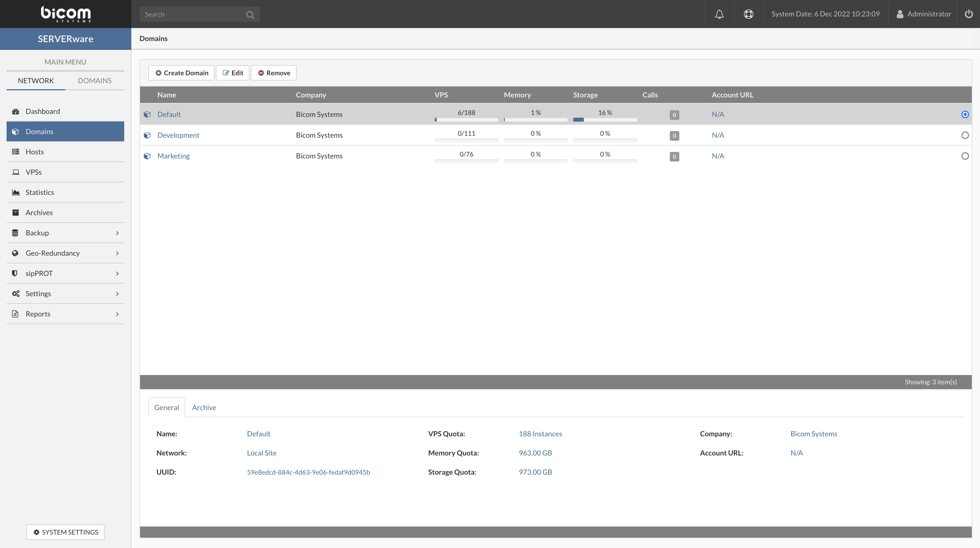
Task: Click the cube icon beside Marketing
Action: (x=147, y=156)
